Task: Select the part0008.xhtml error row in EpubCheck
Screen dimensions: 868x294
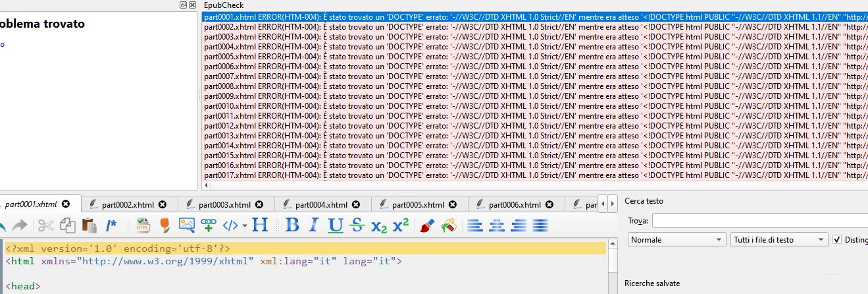Action: [x=534, y=86]
